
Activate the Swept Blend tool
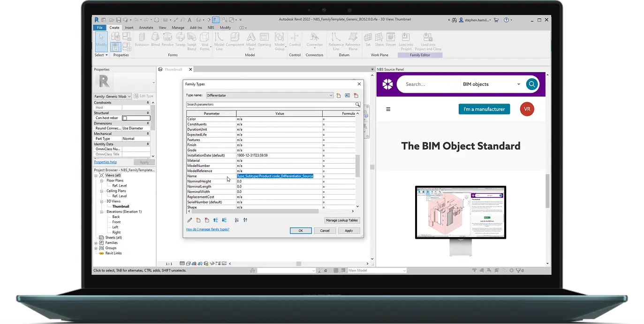click(x=192, y=41)
